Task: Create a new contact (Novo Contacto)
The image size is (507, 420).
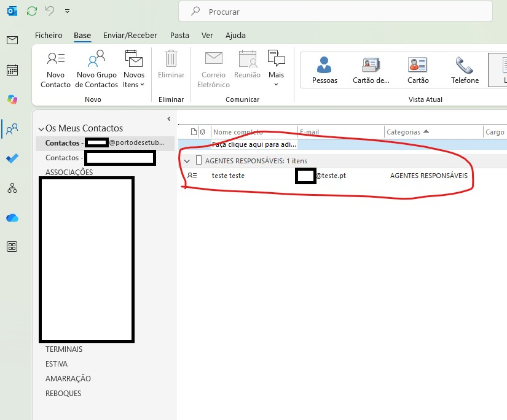Action: [55, 69]
